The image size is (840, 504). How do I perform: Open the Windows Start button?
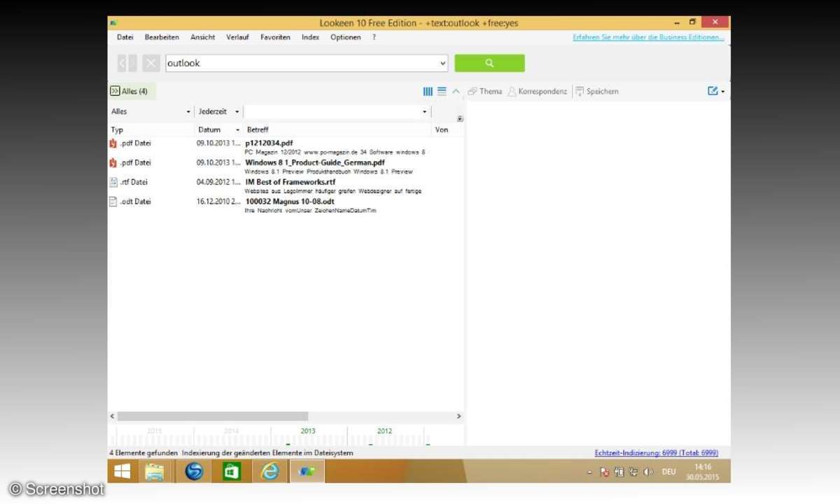click(x=122, y=471)
